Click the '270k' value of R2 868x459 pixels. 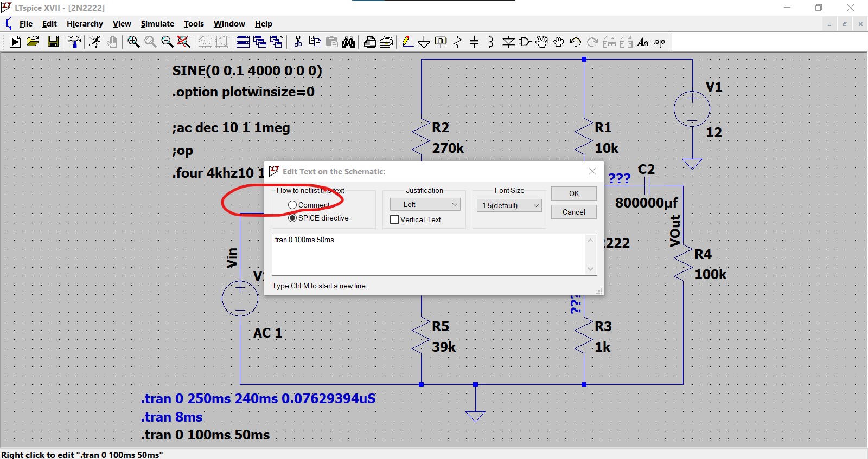point(448,148)
